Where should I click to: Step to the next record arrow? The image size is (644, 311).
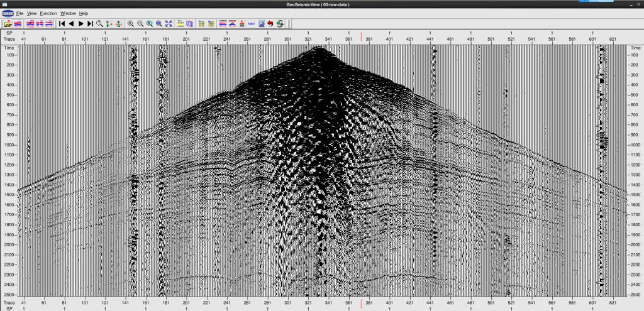81,23
